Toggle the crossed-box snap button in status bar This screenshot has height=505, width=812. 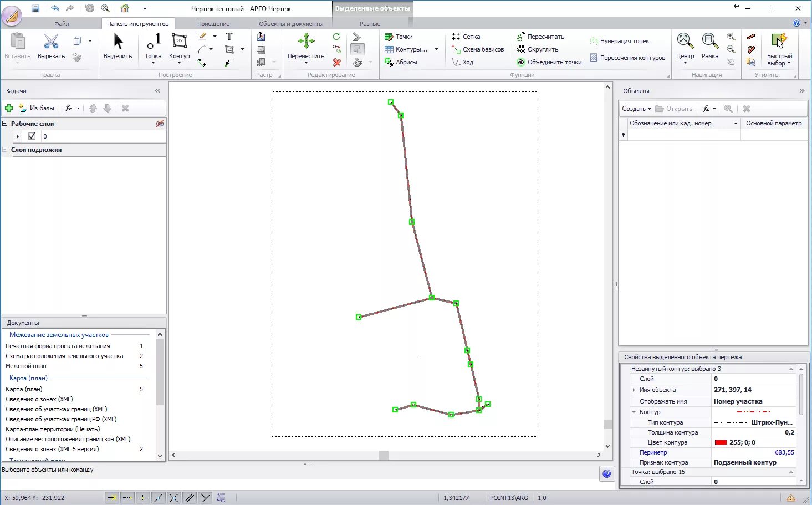coord(173,498)
